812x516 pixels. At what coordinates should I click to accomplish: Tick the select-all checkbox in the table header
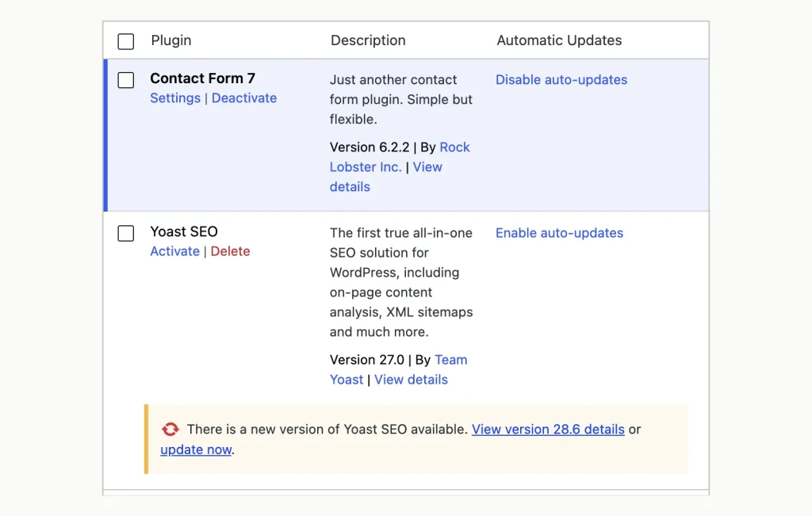click(126, 41)
